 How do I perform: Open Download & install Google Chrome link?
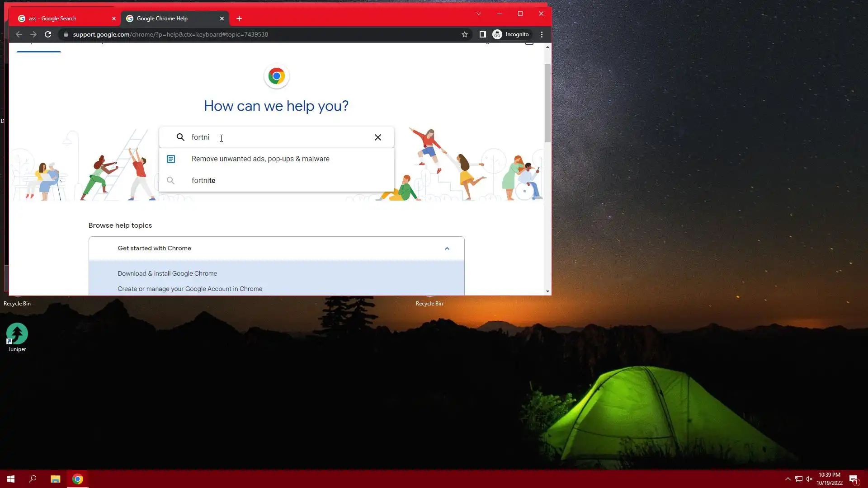click(167, 273)
